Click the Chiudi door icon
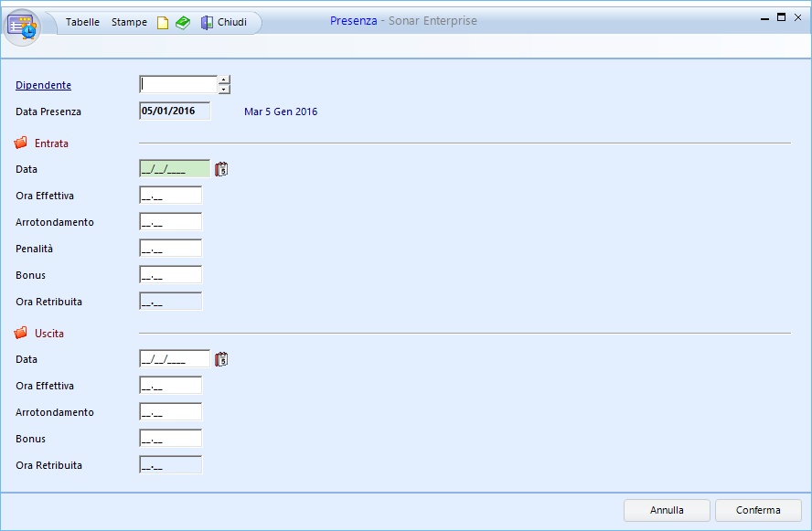 pos(208,23)
